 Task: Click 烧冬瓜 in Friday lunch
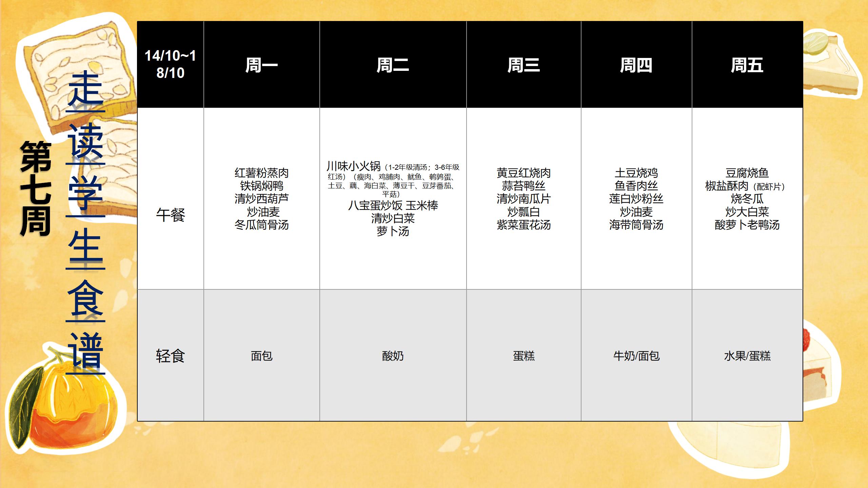tap(747, 199)
